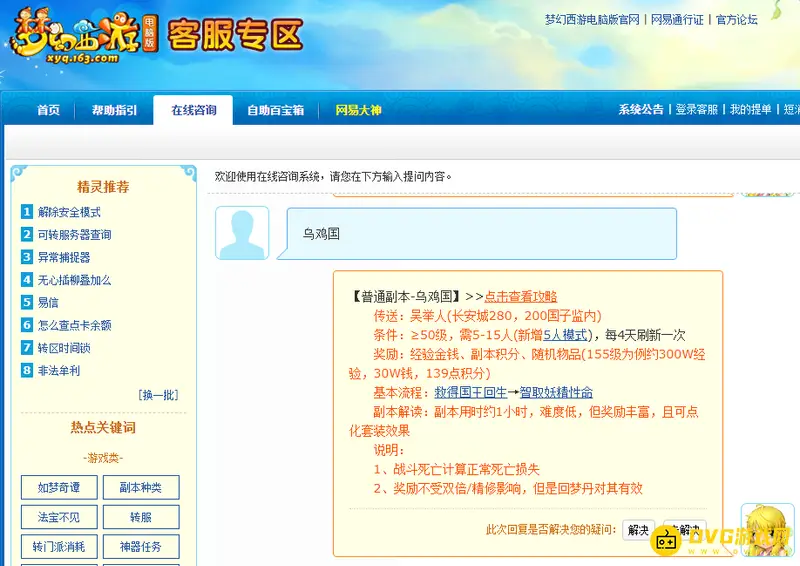The width and height of the screenshot is (800, 566).
Task: Visit 梦幻西游电脑版官网 link
Action: click(x=592, y=19)
